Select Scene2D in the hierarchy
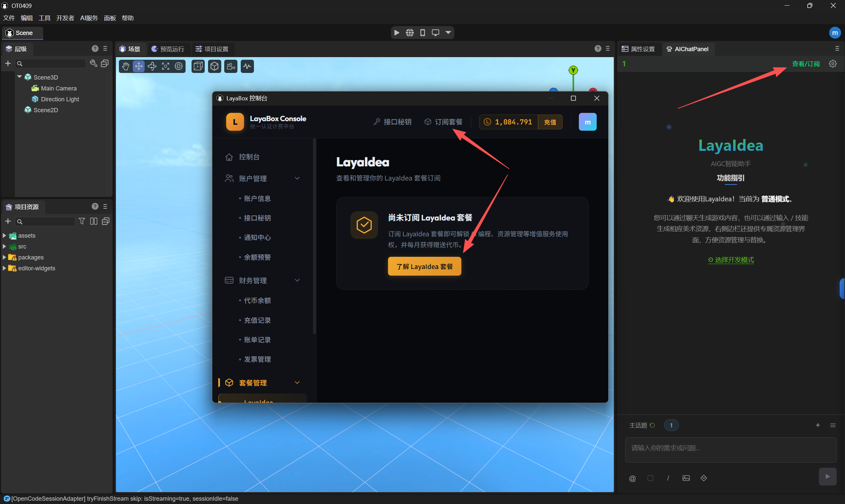The width and height of the screenshot is (845, 504). pyautogui.click(x=46, y=110)
